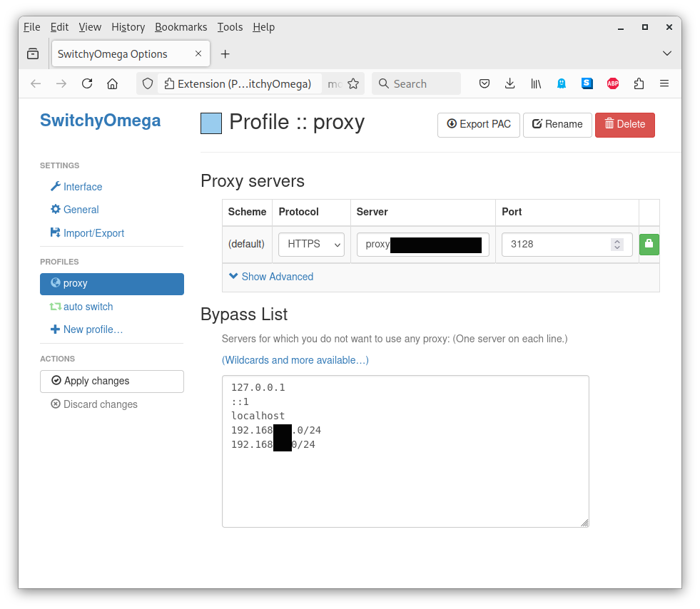Click the blue S extension icon
The width and height of the screenshot is (700, 609).
(587, 83)
